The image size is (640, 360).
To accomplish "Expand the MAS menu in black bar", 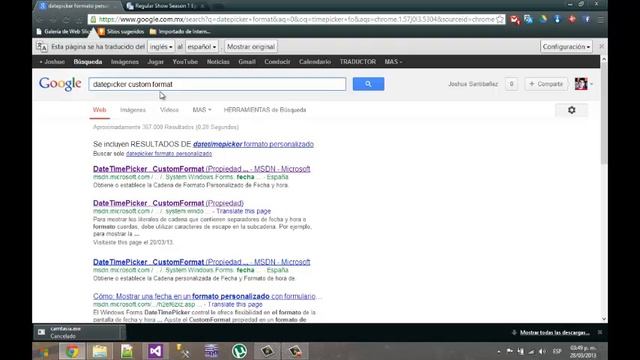I will [x=393, y=62].
